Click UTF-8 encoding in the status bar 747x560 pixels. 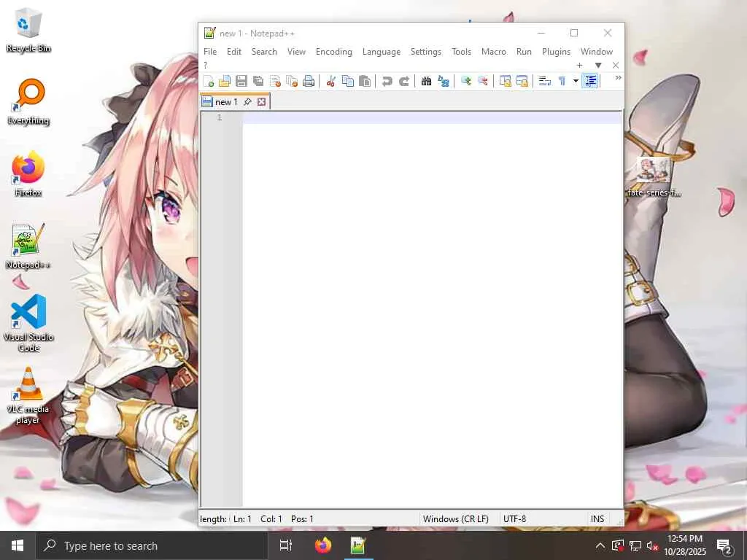(514, 519)
